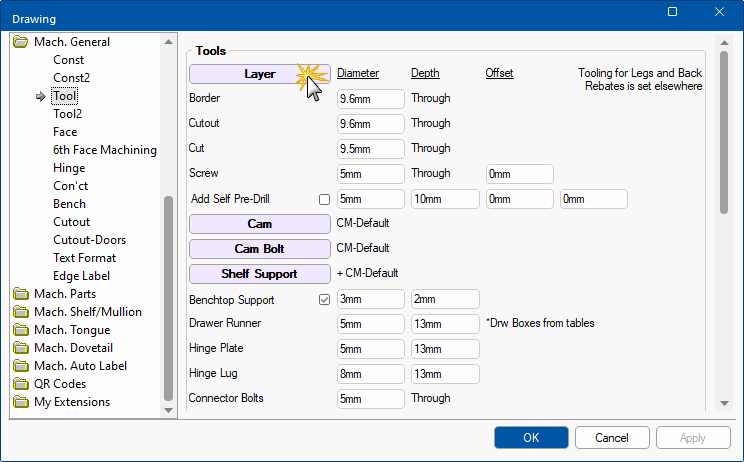The image size is (744, 462).
Task: Enable the Add Self Pre-Drill checkbox
Action: click(x=324, y=199)
